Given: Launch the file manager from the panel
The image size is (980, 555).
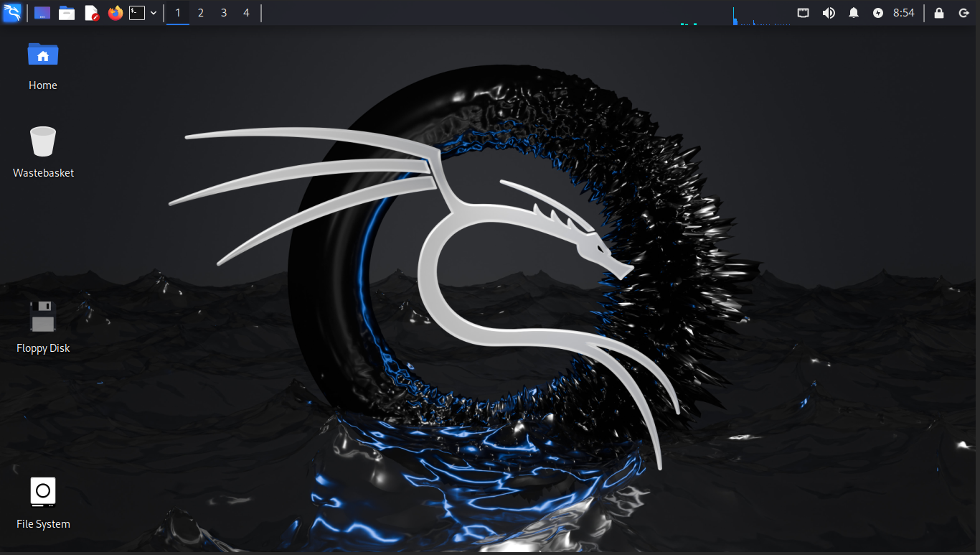Looking at the screenshot, I should [x=67, y=13].
